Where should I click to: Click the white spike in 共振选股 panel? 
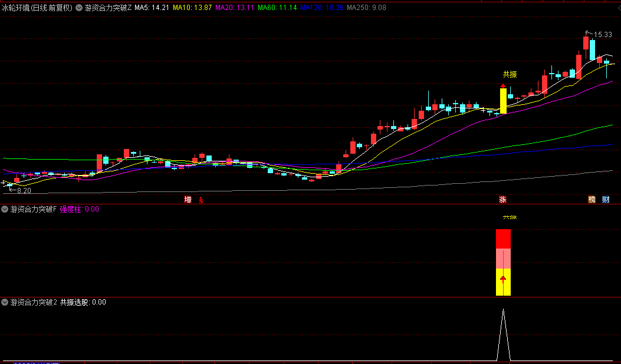point(504,335)
